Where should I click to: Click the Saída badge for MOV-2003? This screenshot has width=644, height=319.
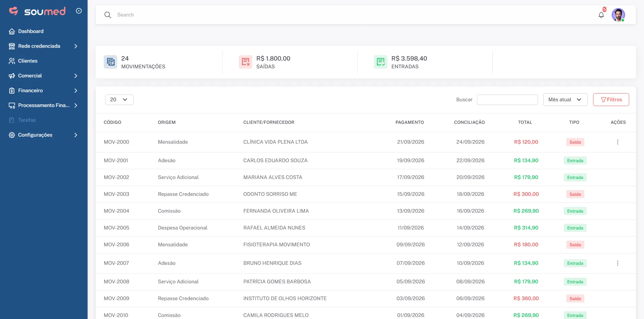click(x=575, y=194)
